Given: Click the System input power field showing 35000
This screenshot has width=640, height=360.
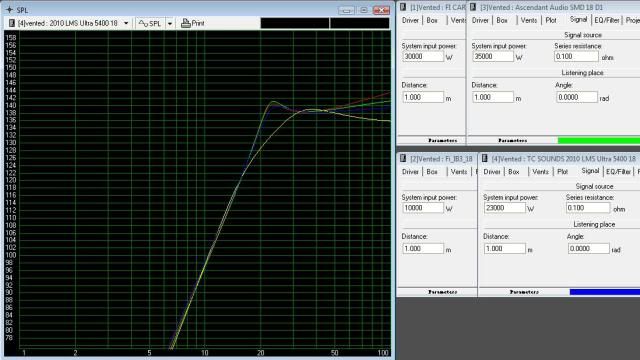Looking at the screenshot, I should point(493,56).
